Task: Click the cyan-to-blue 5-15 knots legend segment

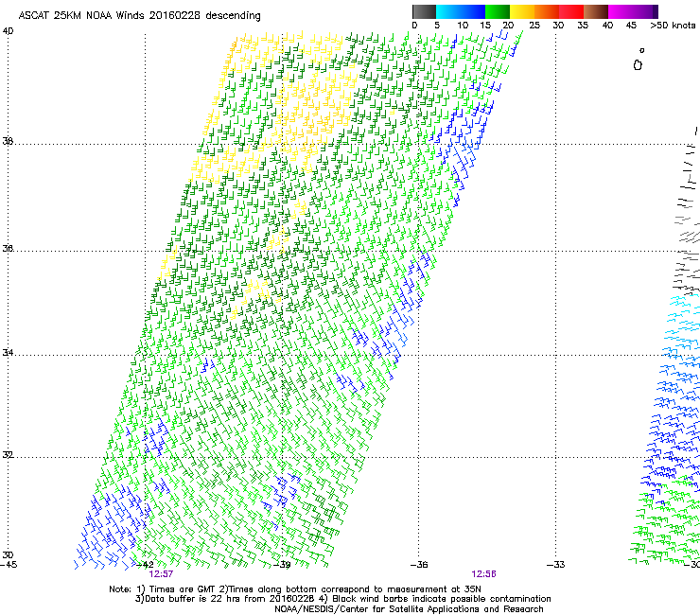Action: pos(461,11)
